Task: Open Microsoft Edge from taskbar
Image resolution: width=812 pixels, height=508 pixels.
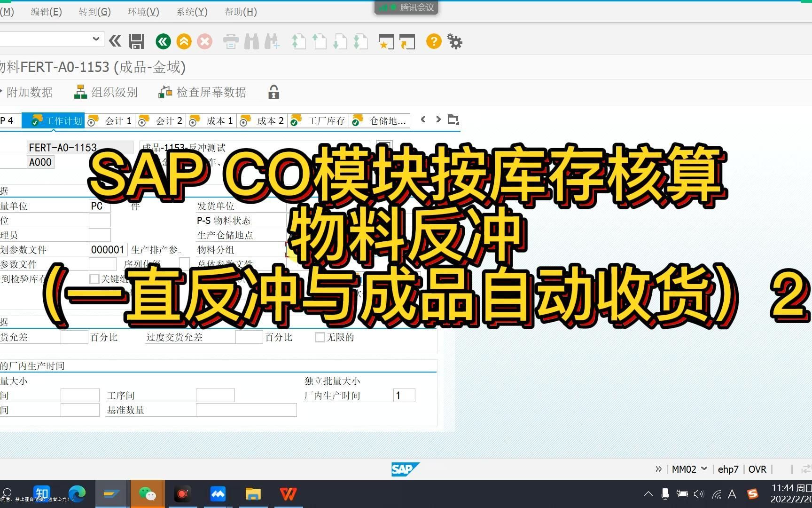Action: pos(77,494)
